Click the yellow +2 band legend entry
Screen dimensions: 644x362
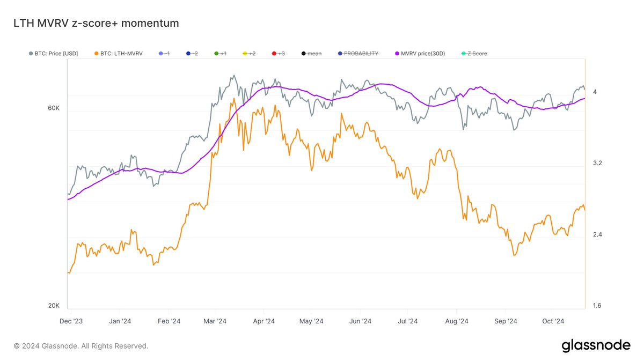coord(248,54)
